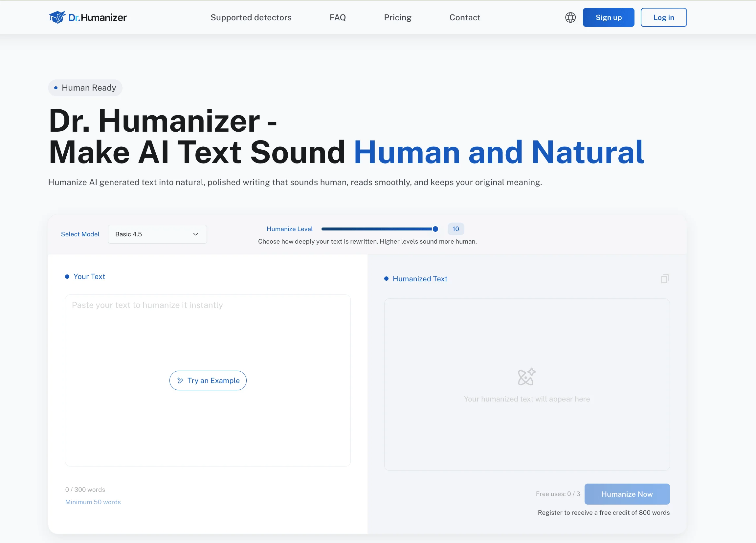Click the Humanize Level value 10 badge
Viewport: 756px width, 543px height.
456,229
